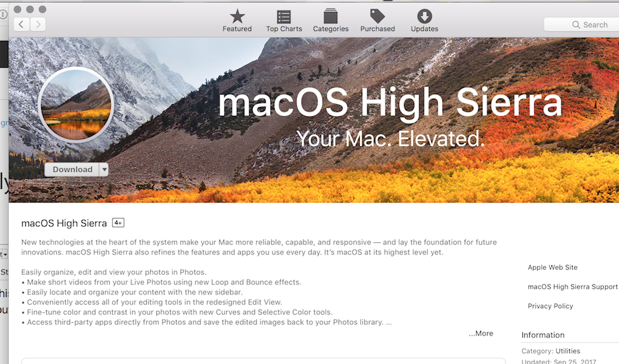The width and height of the screenshot is (619, 364).
Task: Click the redesigned Edit View bullet line
Action: tap(152, 302)
